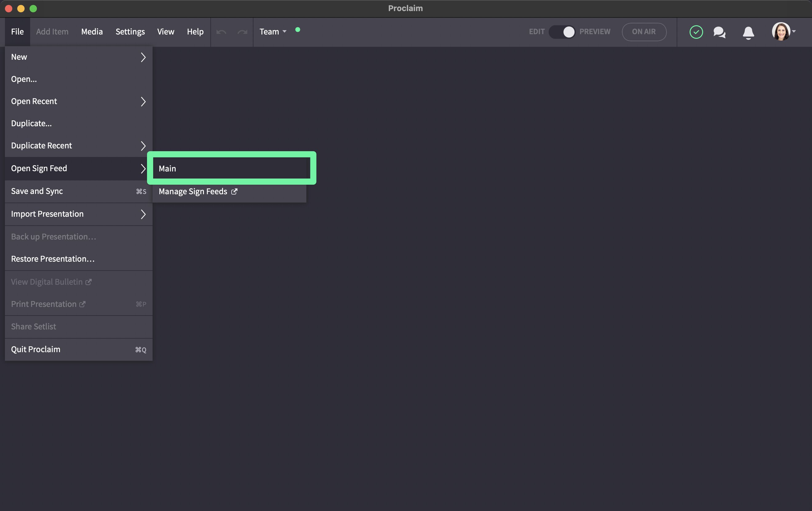Expand the Open Sign Feed chevron
Viewport: 812px width, 511px height.
(143, 168)
